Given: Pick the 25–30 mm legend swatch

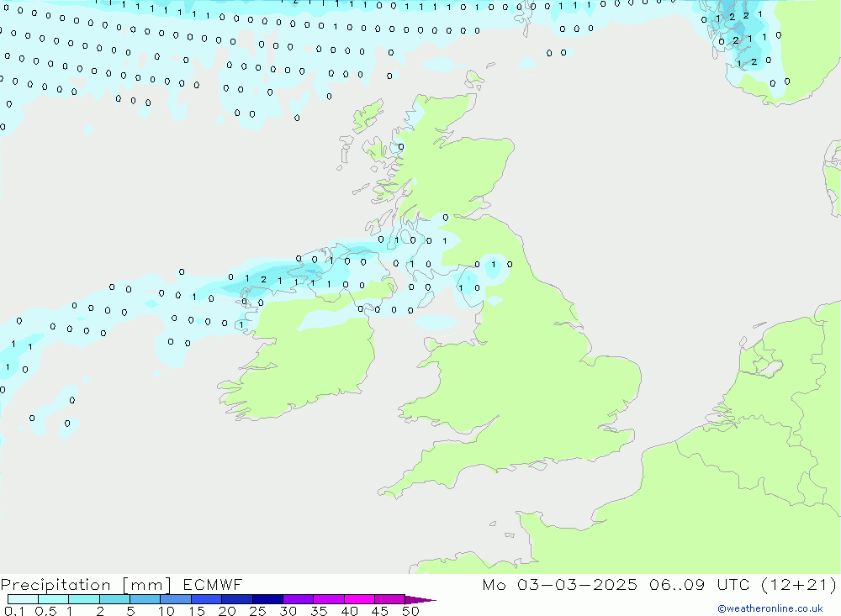Looking at the screenshot, I should [267, 599].
